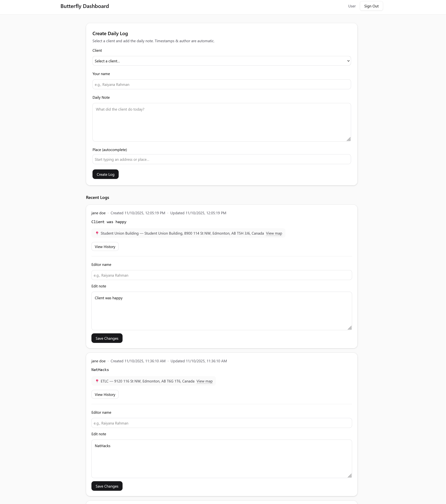Click the Your name input field
Viewport: 446px width, 504px height.
point(221,84)
